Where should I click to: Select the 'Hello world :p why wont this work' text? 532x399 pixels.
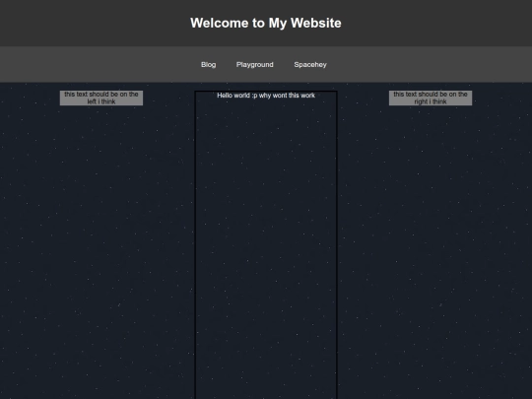click(266, 96)
